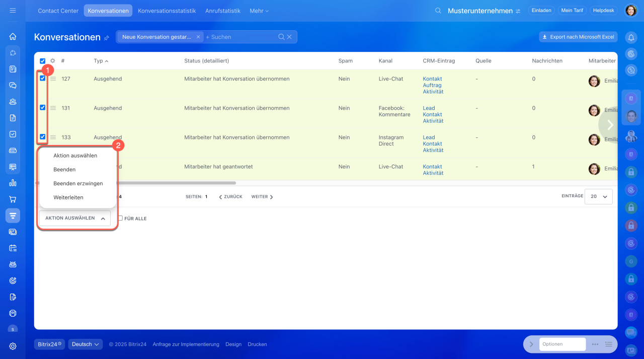Clear the filter search with the X icon

tap(289, 37)
